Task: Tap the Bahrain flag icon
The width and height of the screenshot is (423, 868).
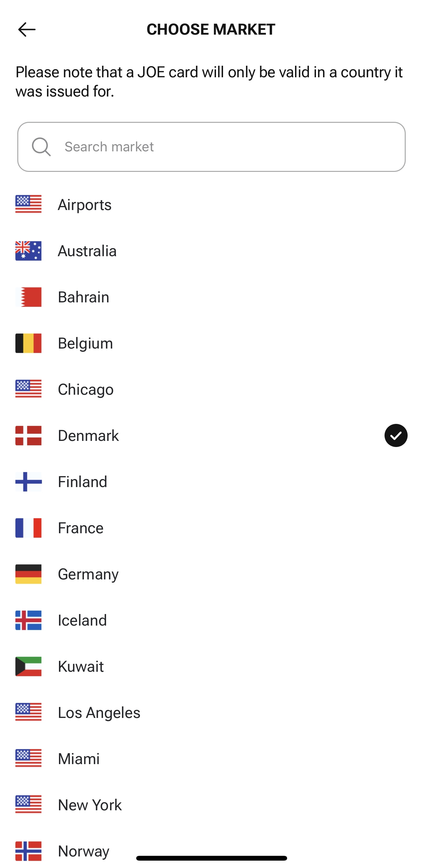Action: (28, 297)
